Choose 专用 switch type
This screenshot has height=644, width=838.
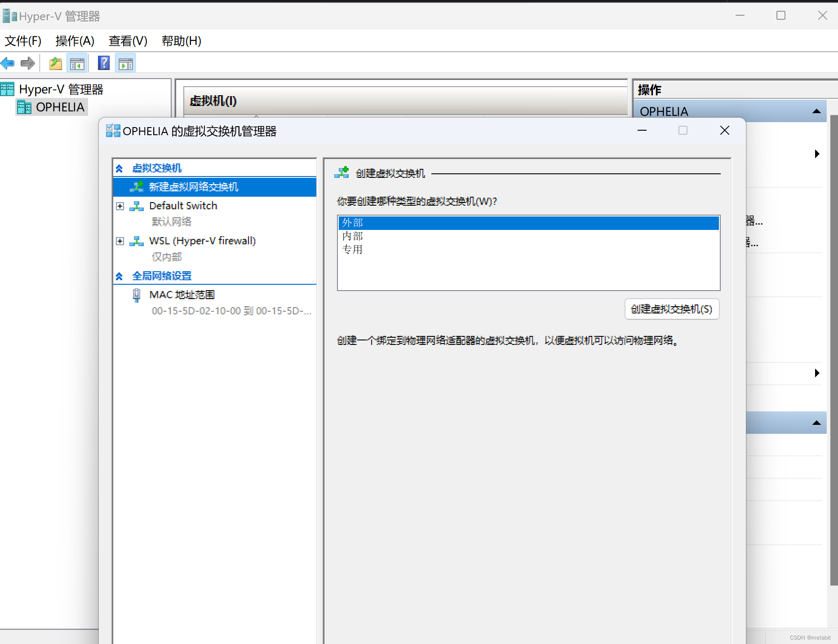coord(528,249)
